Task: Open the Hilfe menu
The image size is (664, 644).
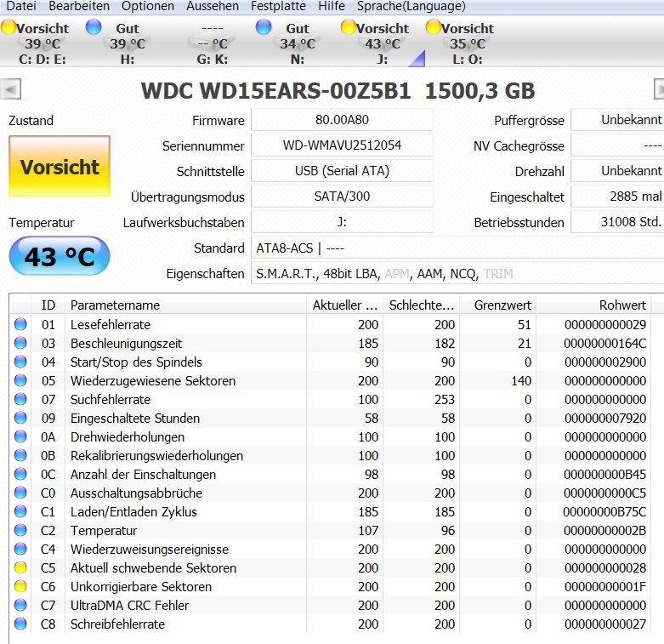Action: (x=332, y=6)
